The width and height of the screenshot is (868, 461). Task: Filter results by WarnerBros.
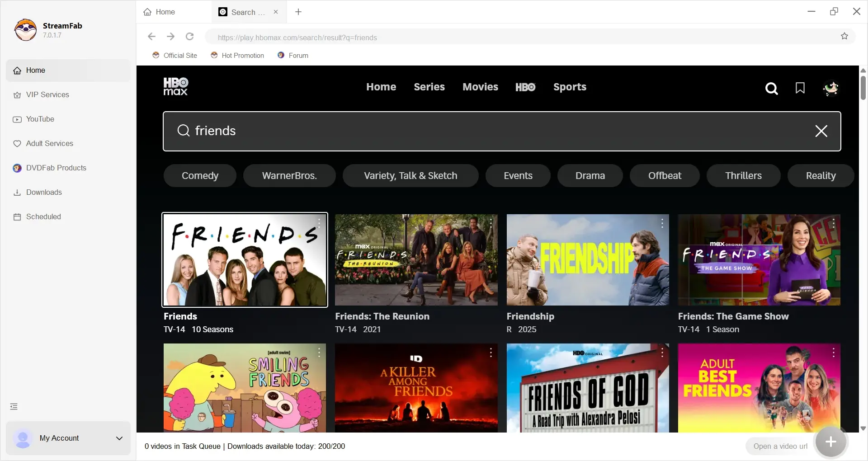click(x=289, y=175)
